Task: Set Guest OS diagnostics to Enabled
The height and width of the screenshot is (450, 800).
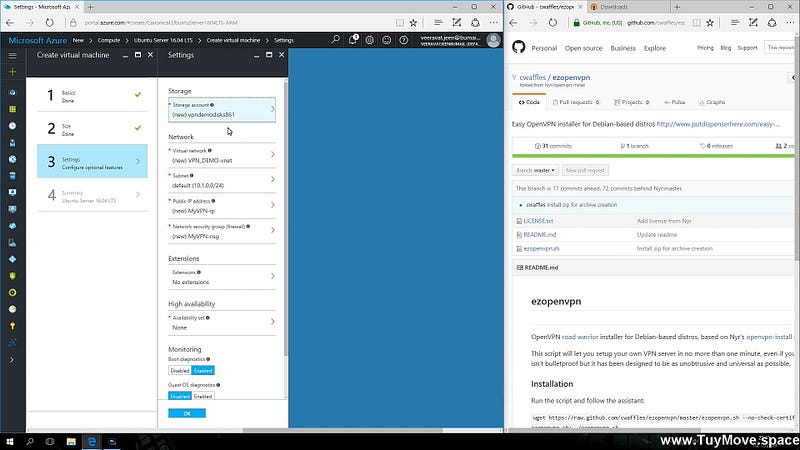Action: point(203,396)
